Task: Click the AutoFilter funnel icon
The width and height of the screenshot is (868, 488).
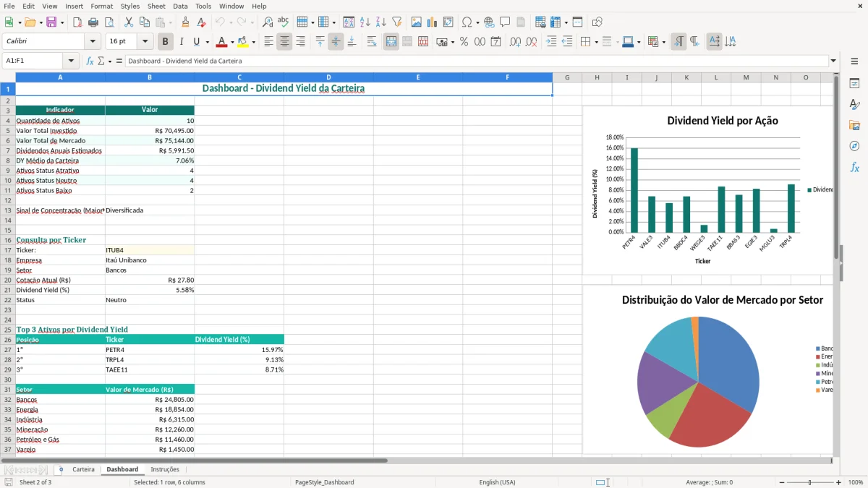Action: [397, 22]
